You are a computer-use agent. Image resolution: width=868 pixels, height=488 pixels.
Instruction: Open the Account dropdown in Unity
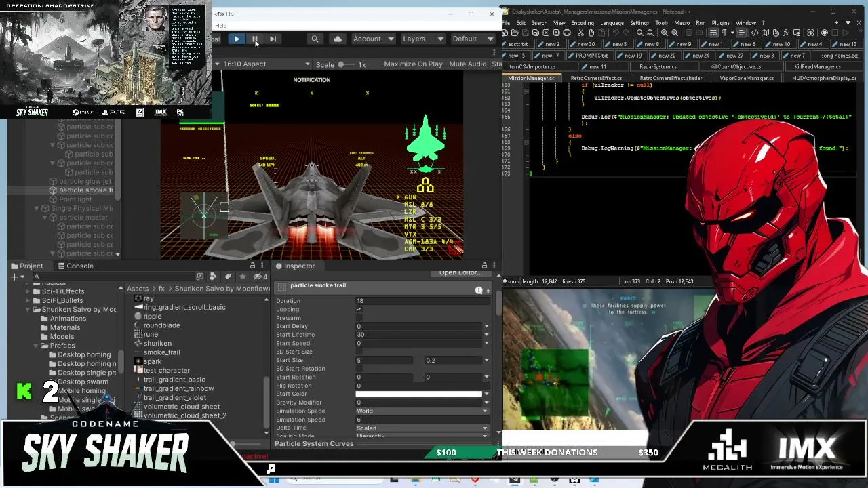point(374,39)
